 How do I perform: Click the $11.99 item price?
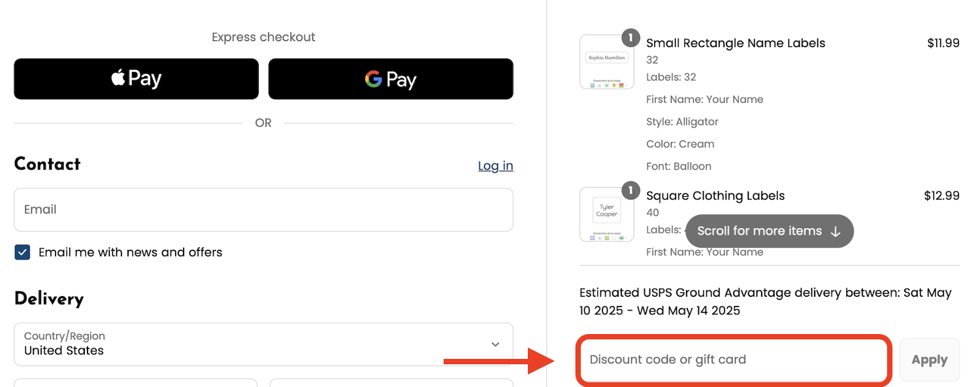[x=943, y=43]
